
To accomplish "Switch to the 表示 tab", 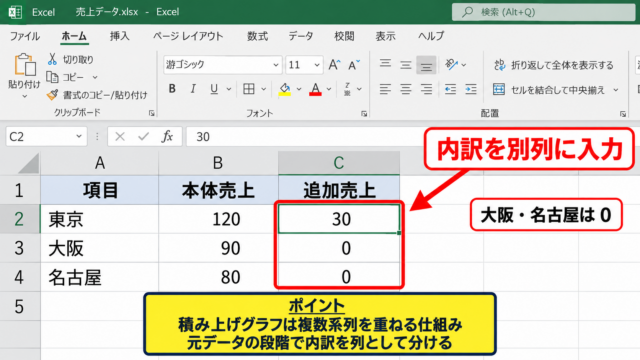I will (385, 36).
